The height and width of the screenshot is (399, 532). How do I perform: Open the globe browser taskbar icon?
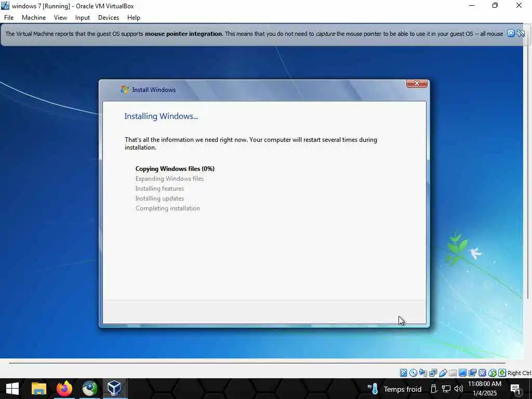[x=89, y=389]
